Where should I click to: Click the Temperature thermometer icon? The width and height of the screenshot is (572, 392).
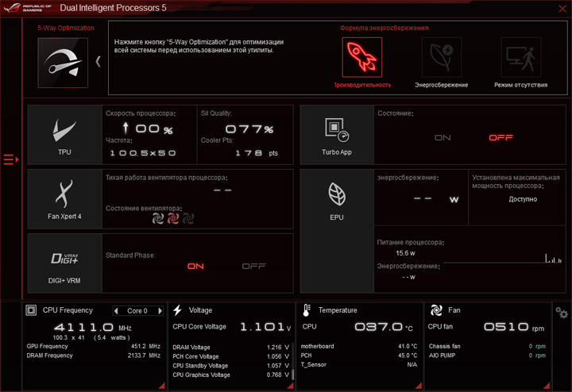pyautogui.click(x=307, y=310)
